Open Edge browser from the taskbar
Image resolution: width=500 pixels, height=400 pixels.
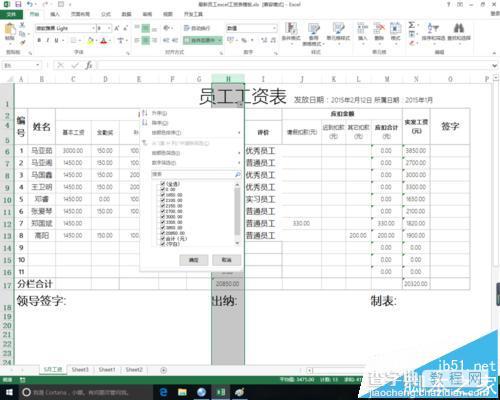click(164, 392)
